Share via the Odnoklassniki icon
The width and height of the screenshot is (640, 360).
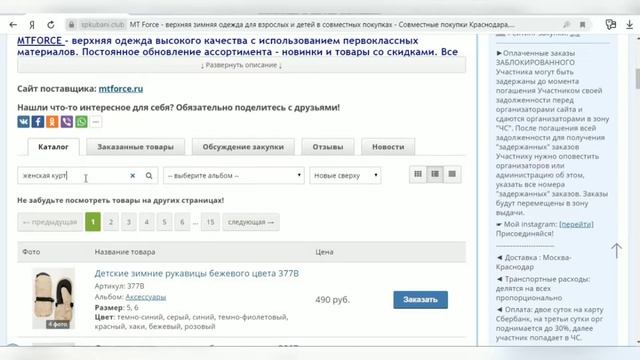[52, 122]
